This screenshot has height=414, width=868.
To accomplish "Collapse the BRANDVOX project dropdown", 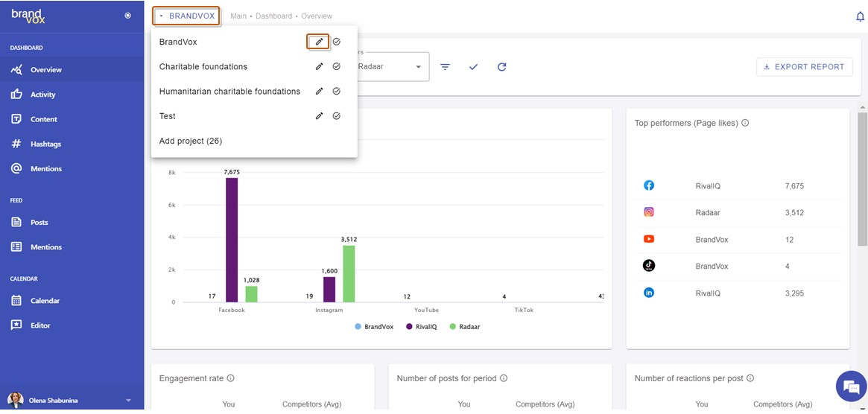I will tap(186, 16).
